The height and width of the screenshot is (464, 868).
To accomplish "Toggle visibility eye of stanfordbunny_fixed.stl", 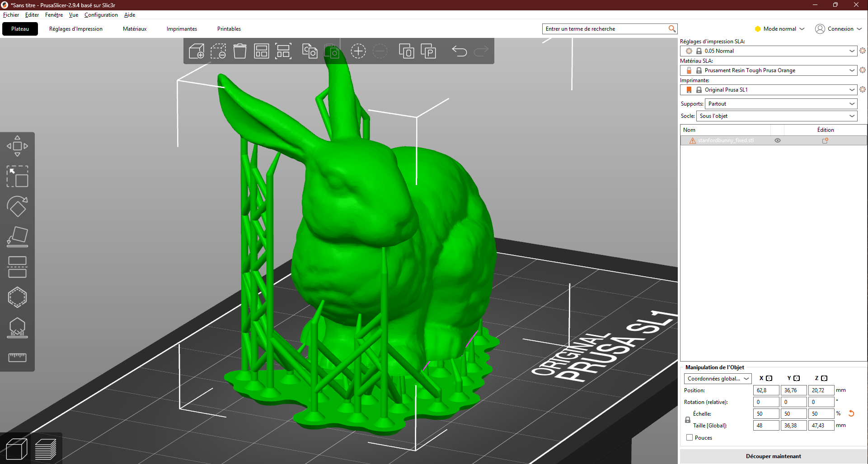I will click(x=778, y=141).
